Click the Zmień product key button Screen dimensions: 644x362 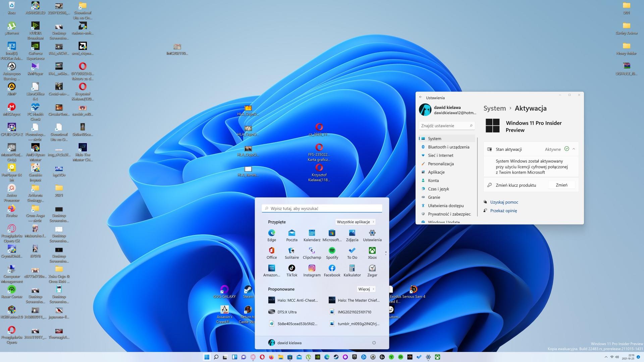[x=561, y=185]
